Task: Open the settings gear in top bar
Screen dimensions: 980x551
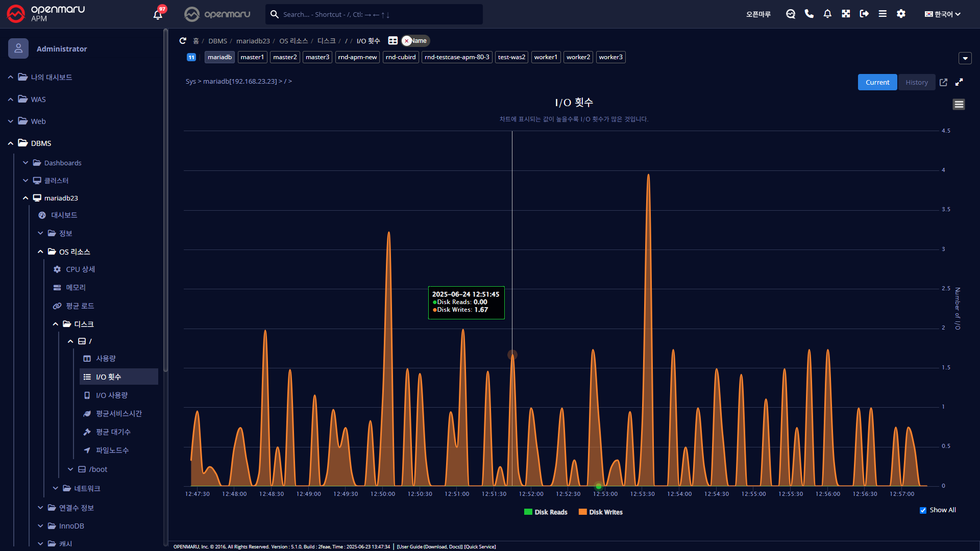Action: (x=901, y=14)
